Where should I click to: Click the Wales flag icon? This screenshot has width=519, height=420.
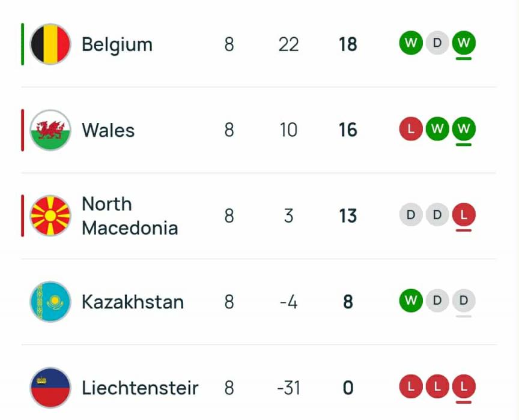50,130
